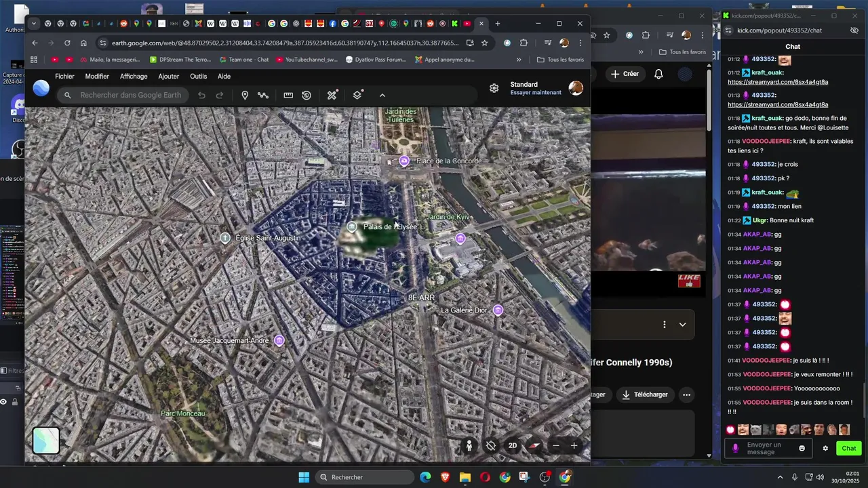Open the Ajouter menu
The height and width of the screenshot is (488, 868).
[169, 77]
